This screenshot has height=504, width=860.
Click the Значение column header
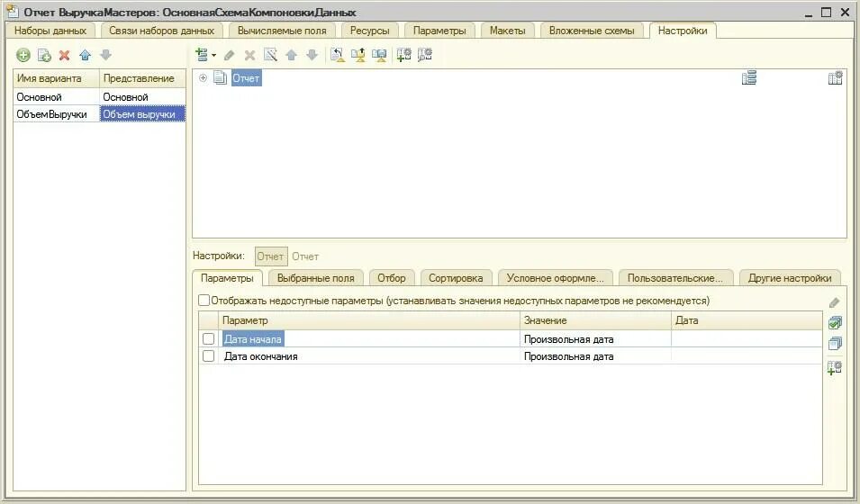(595, 320)
